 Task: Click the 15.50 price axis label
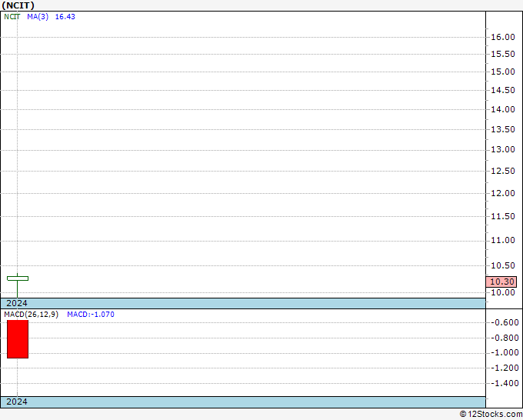click(503, 54)
